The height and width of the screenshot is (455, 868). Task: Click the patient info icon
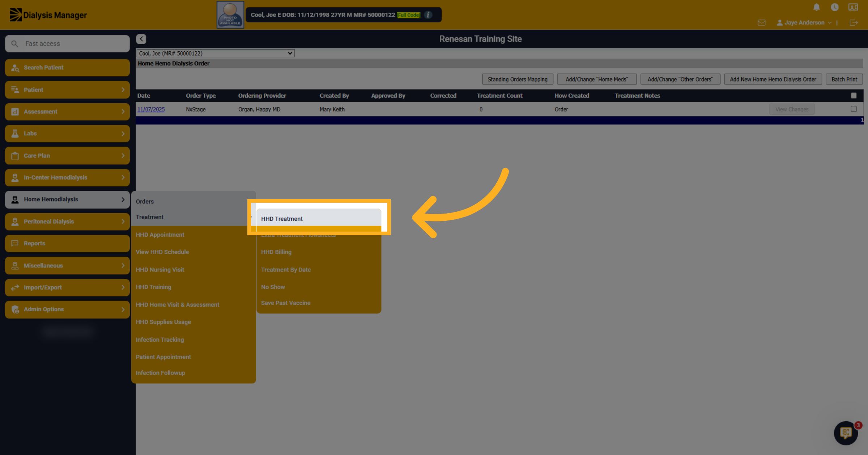click(428, 15)
